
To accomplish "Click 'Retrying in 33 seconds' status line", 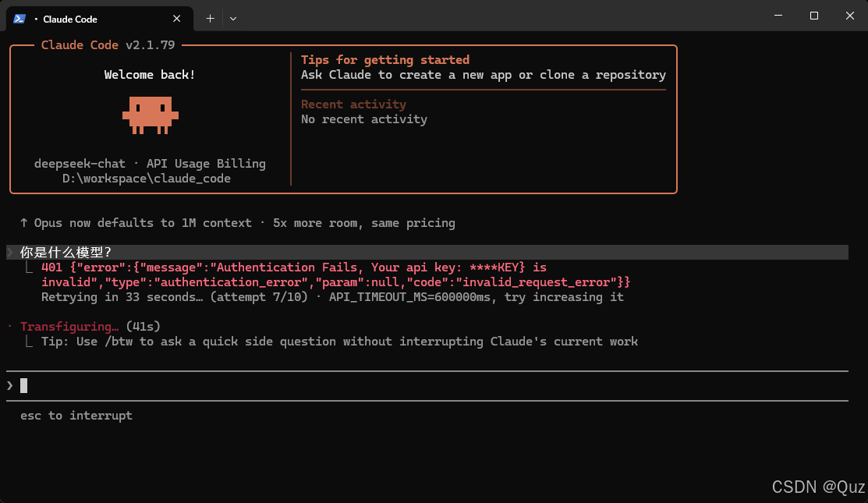I will pyautogui.click(x=332, y=297).
